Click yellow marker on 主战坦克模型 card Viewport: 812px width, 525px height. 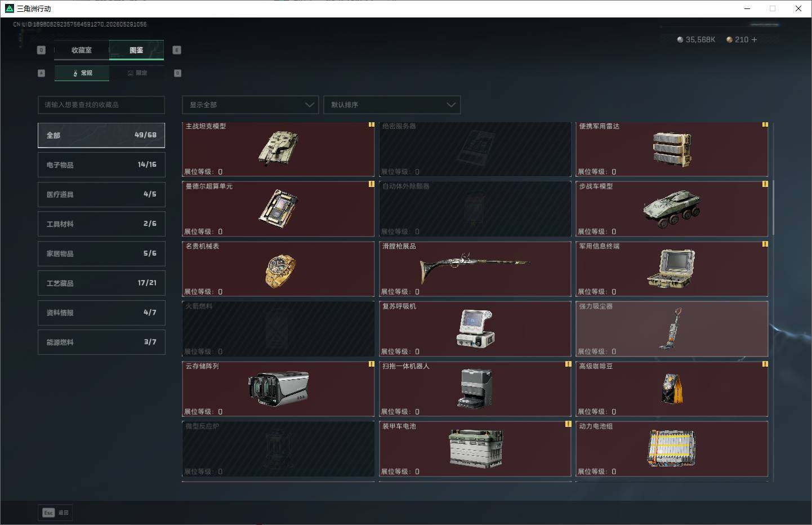pyautogui.click(x=372, y=124)
